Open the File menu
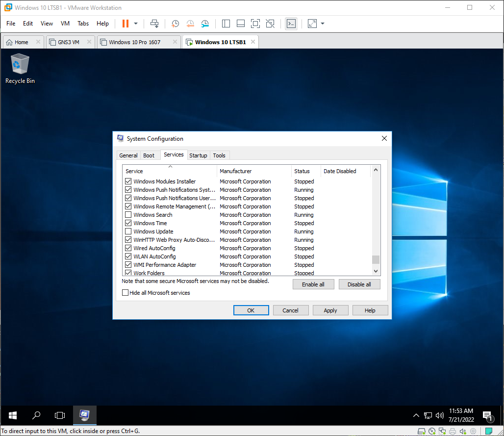Screen dimensions: 504x436 click(x=11, y=24)
